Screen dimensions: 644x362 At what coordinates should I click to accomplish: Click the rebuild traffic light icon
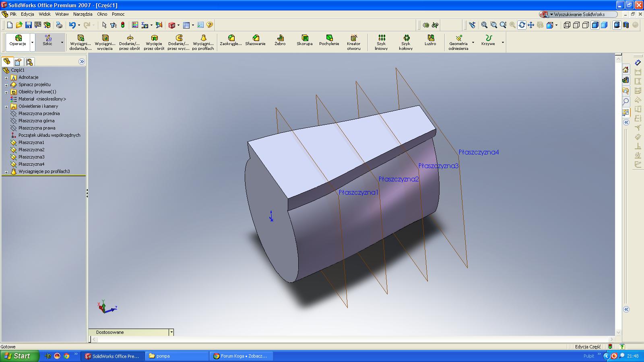pos(123,25)
